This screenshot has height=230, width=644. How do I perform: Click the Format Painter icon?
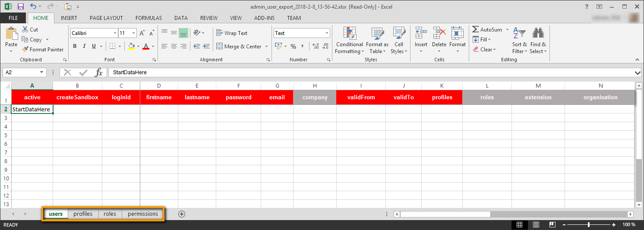coord(25,50)
